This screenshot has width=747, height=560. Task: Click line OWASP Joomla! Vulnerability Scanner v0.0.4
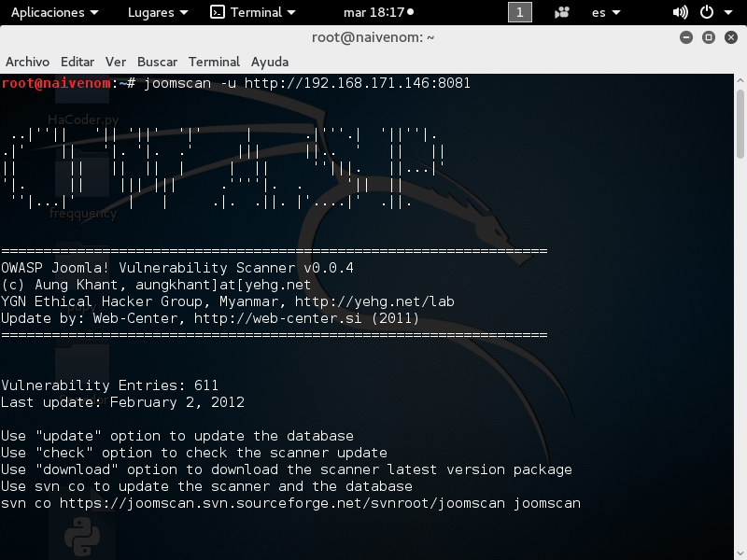(x=177, y=268)
